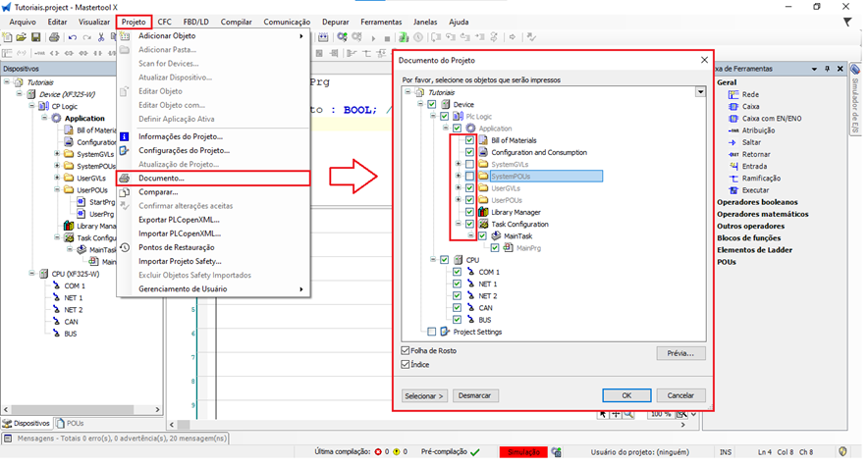Enable the Project Settings checkbox
Screen dimensions: 868x466
click(432, 332)
